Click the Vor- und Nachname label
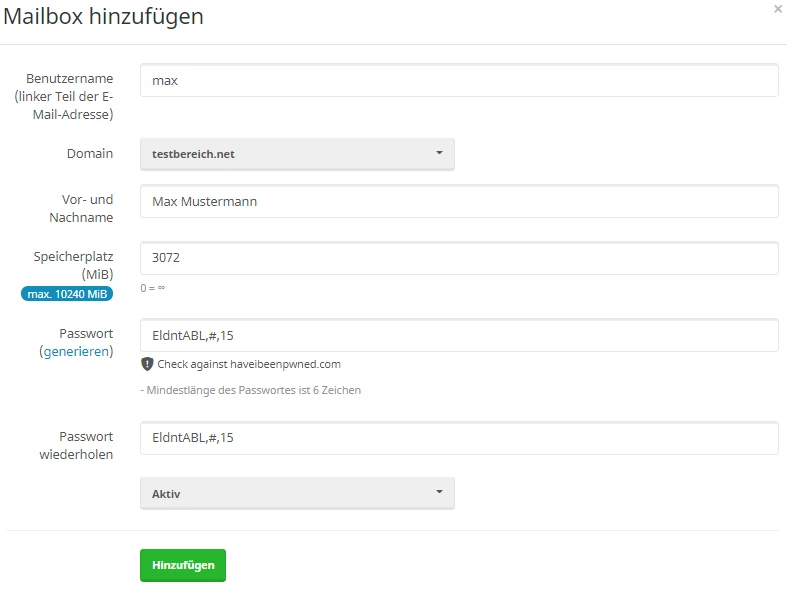Screen dimensions: 787x602 coord(88,208)
